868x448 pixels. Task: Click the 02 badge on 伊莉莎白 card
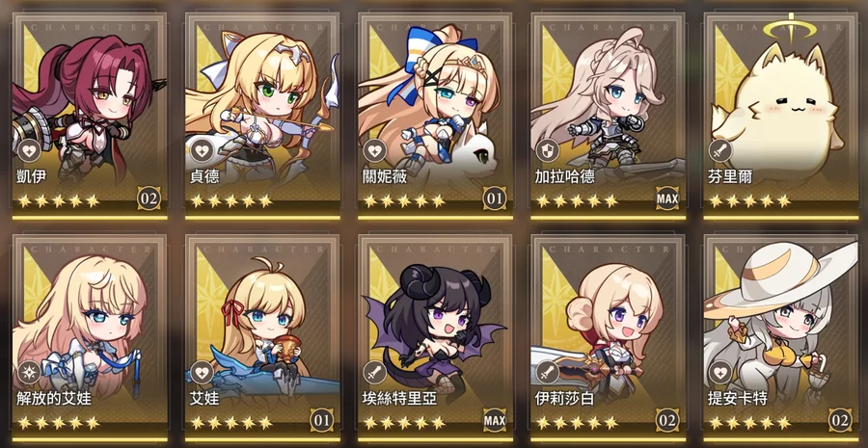667,421
